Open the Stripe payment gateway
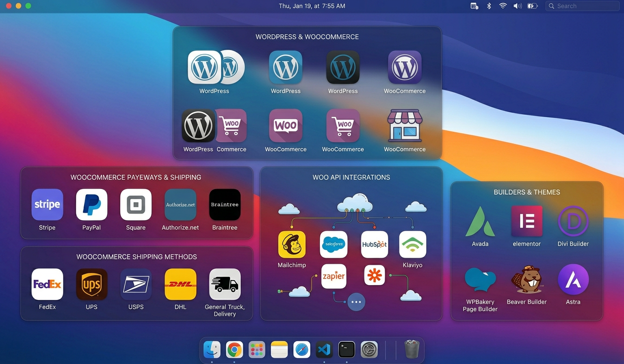This screenshot has width=624, height=364. pos(47,205)
